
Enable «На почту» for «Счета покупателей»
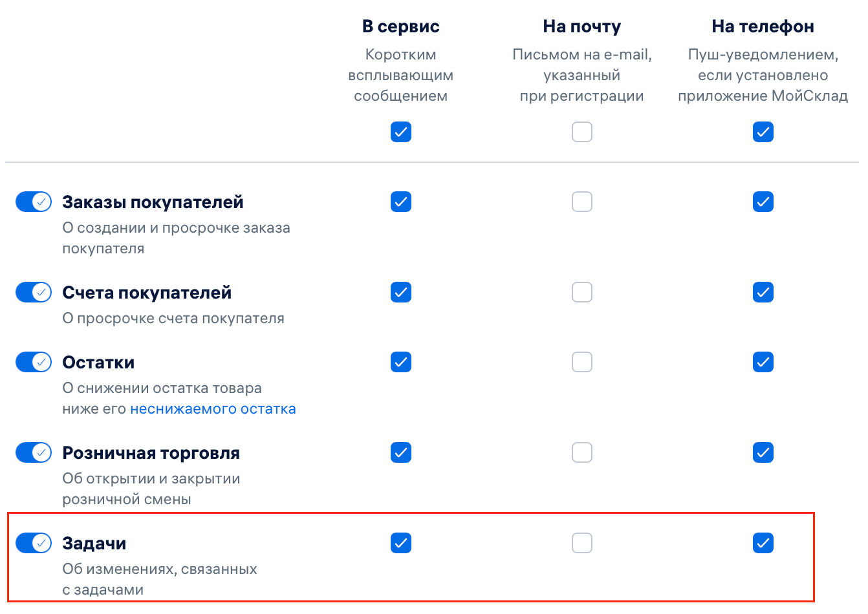[x=581, y=292]
